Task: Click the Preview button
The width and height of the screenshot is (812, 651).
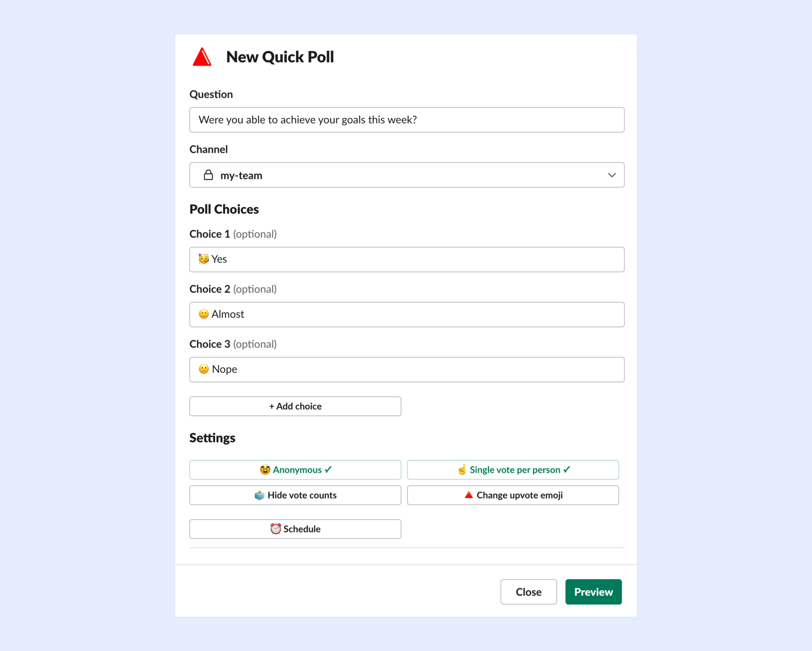Action: point(593,592)
